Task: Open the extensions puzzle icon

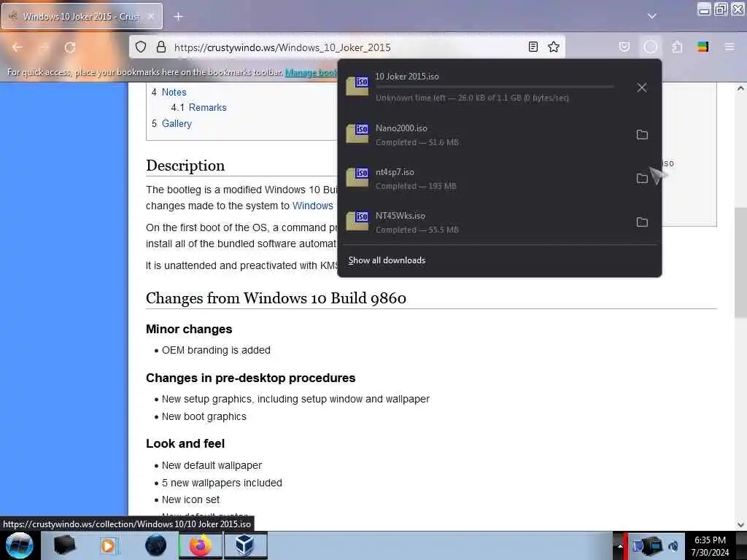Action: tap(677, 47)
